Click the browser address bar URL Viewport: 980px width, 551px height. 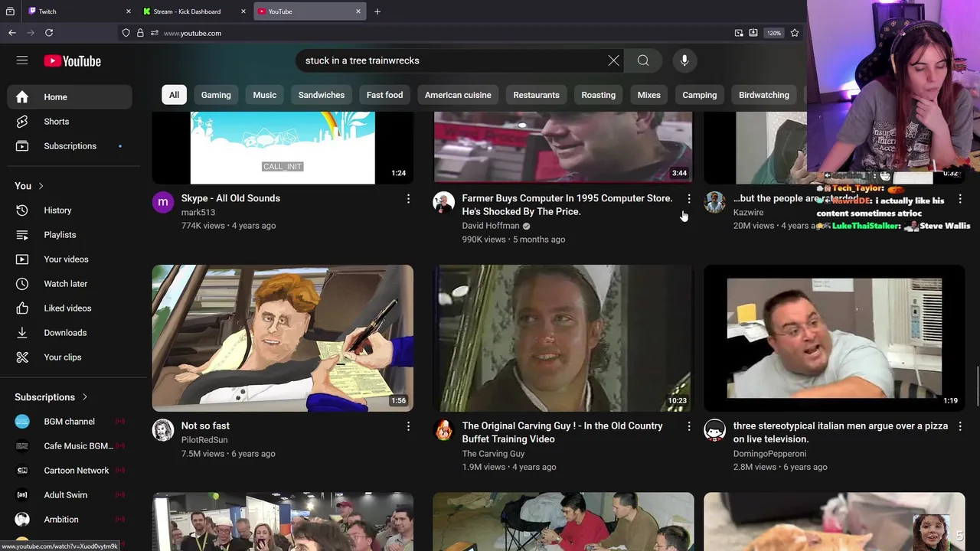[192, 33]
